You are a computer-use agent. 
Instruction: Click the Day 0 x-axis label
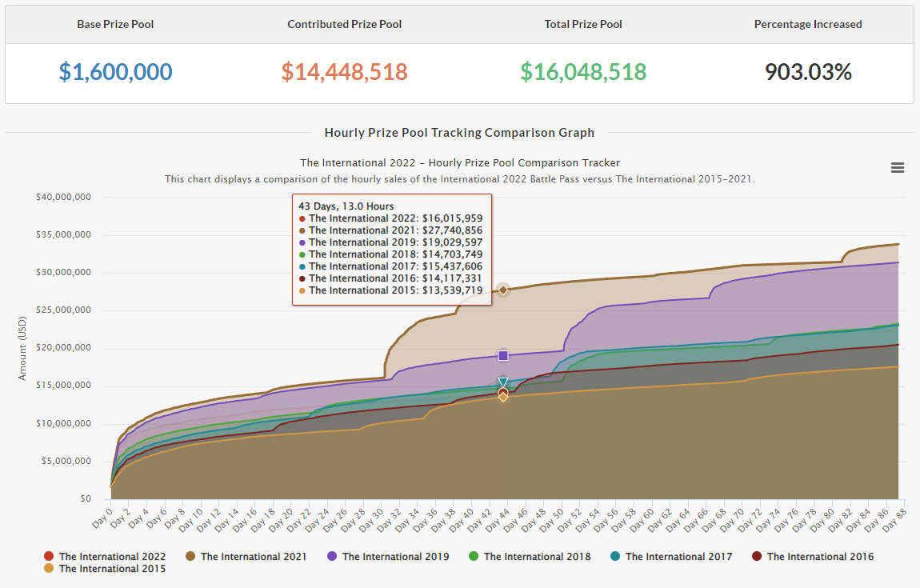tap(102, 517)
